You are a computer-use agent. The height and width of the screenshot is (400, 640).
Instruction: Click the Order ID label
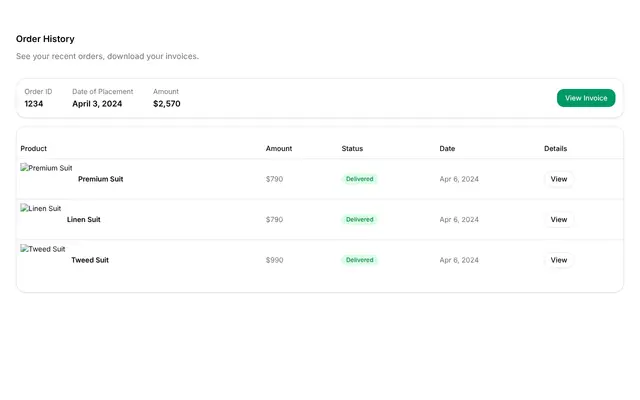(38, 91)
